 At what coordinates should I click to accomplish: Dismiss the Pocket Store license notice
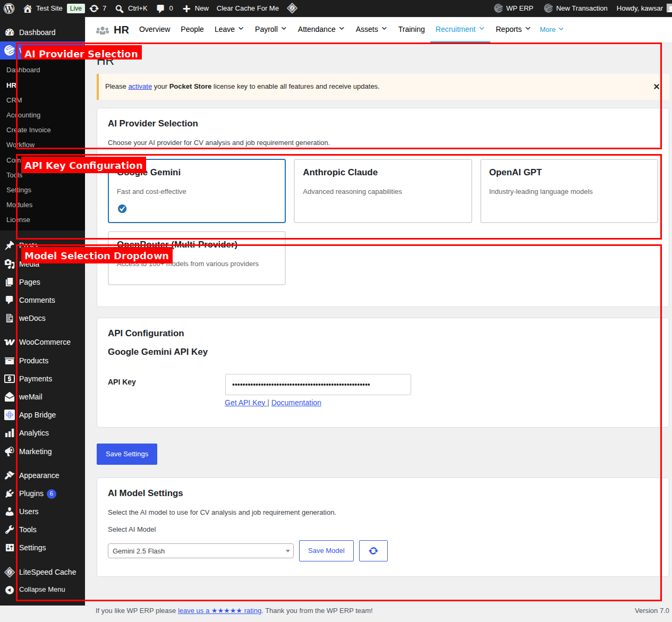[657, 87]
